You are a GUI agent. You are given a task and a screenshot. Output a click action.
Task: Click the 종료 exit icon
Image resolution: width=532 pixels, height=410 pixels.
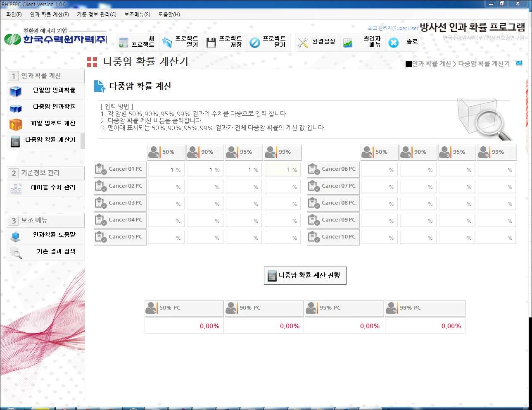click(394, 43)
